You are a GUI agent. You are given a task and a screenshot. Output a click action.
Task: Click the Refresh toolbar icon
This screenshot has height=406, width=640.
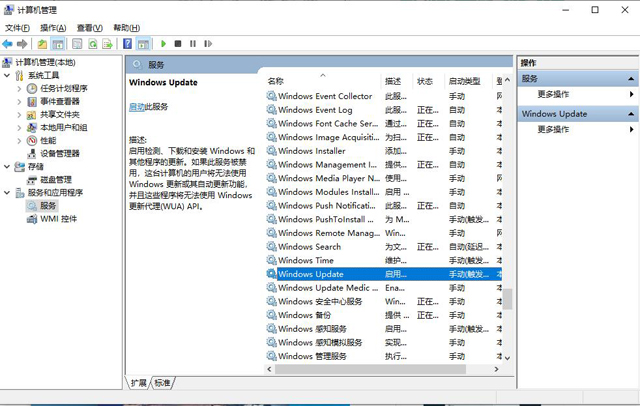pyautogui.click(x=93, y=44)
